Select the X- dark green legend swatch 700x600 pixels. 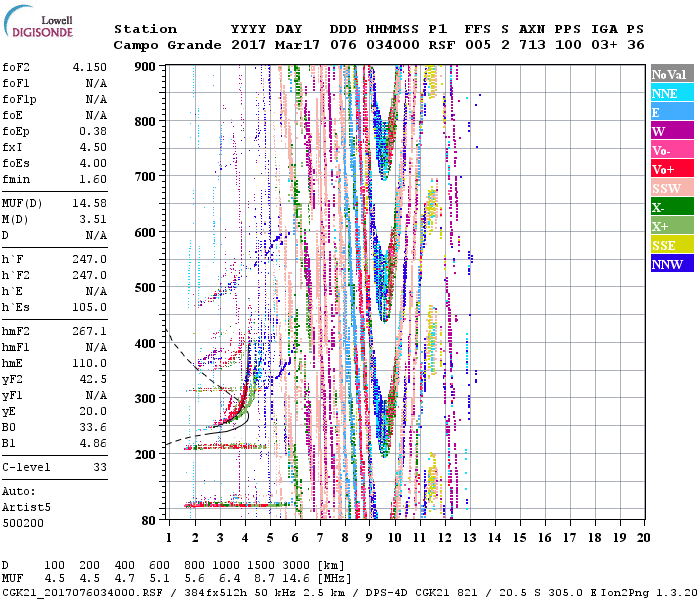tap(672, 207)
